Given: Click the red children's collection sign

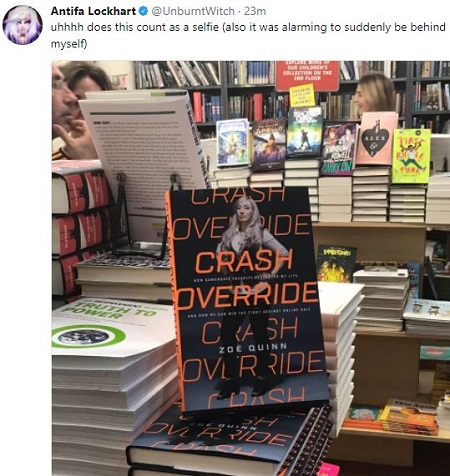Looking at the screenshot, I should pyautogui.click(x=307, y=75).
